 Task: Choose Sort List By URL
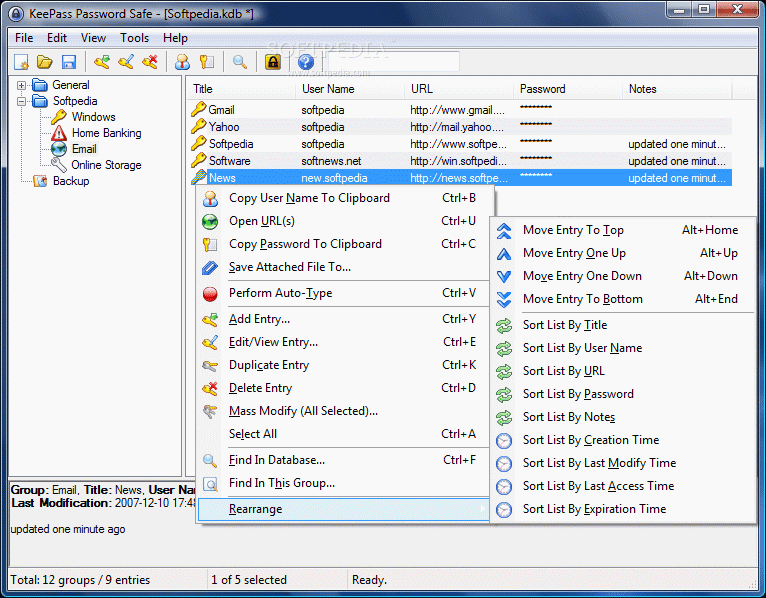623,371
